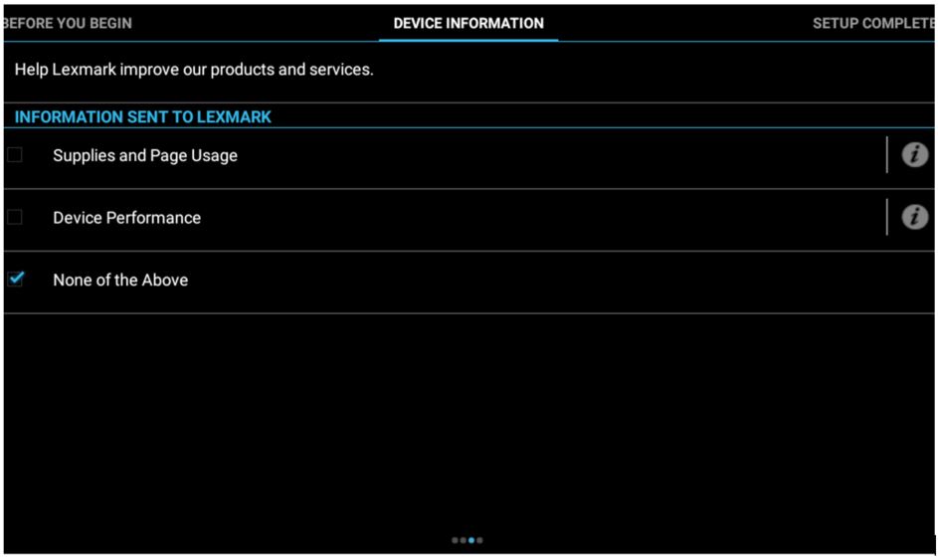Enable the Device Performance checkbox
Screen dimensions: 938x560
click(x=15, y=218)
